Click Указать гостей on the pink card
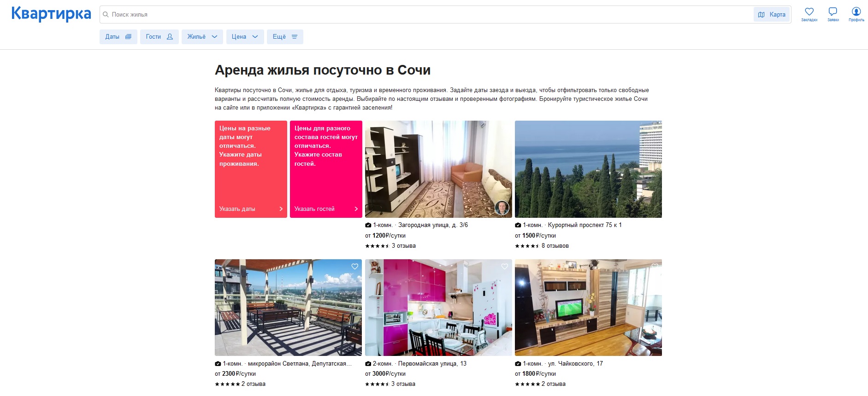868x396 pixels. click(326, 209)
